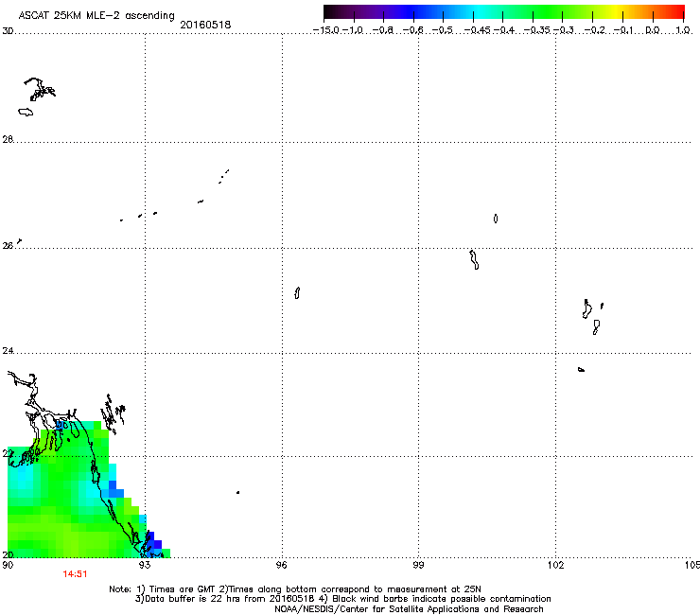Select the -0.3 color scale value
Screen dimensions: 700x615
[564, 30]
